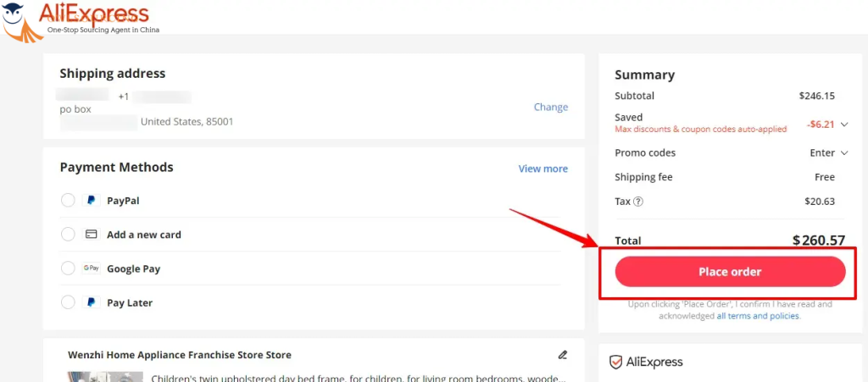Click Change shipping address link

pyautogui.click(x=550, y=107)
